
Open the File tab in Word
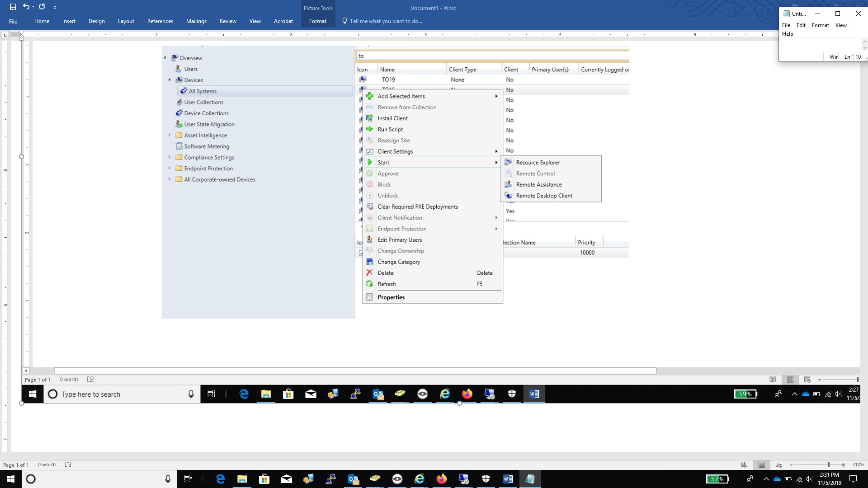(x=13, y=21)
